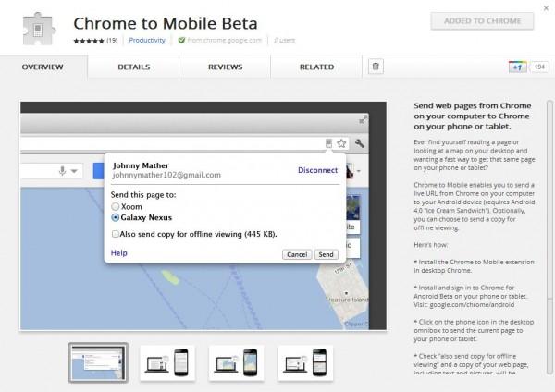The height and width of the screenshot is (392, 555).
Task: Click the Disconnect link
Action: 317,170
